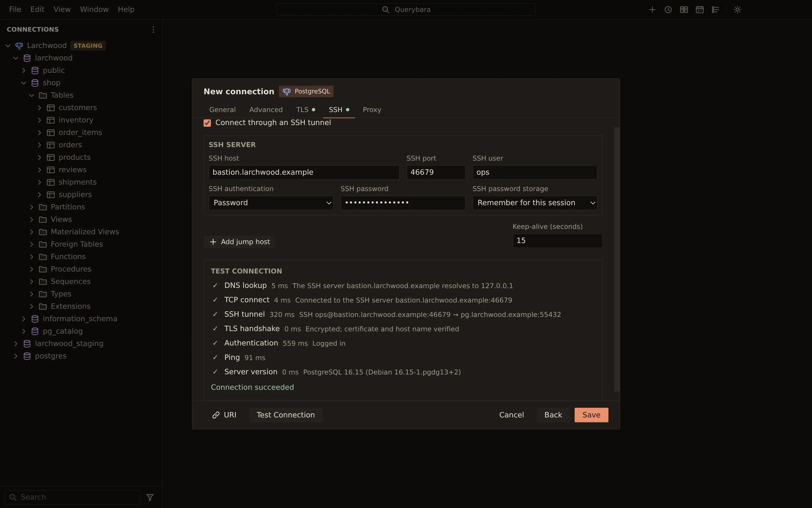The height and width of the screenshot is (508, 812).
Task: Open the Proxy tab
Action: point(372,110)
